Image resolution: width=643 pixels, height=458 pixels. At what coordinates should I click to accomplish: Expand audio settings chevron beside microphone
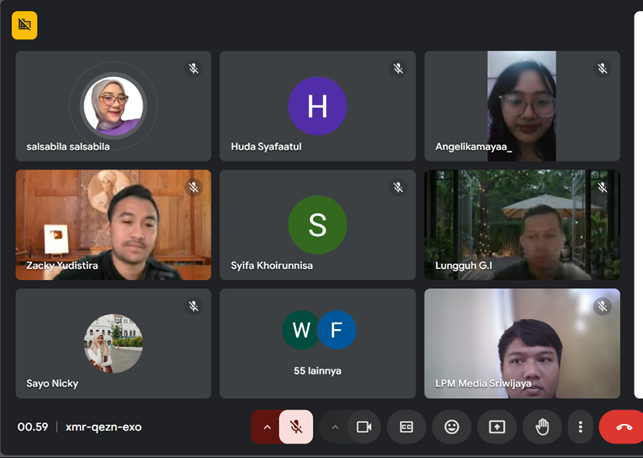tap(266, 427)
